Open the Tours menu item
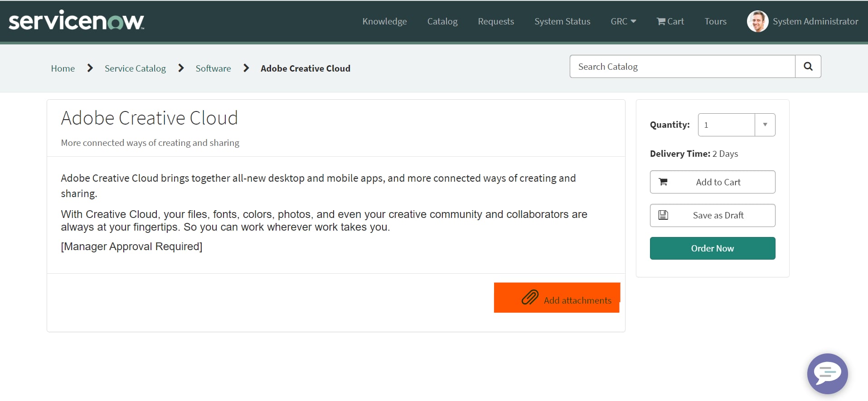The width and height of the screenshot is (868, 401). point(715,21)
